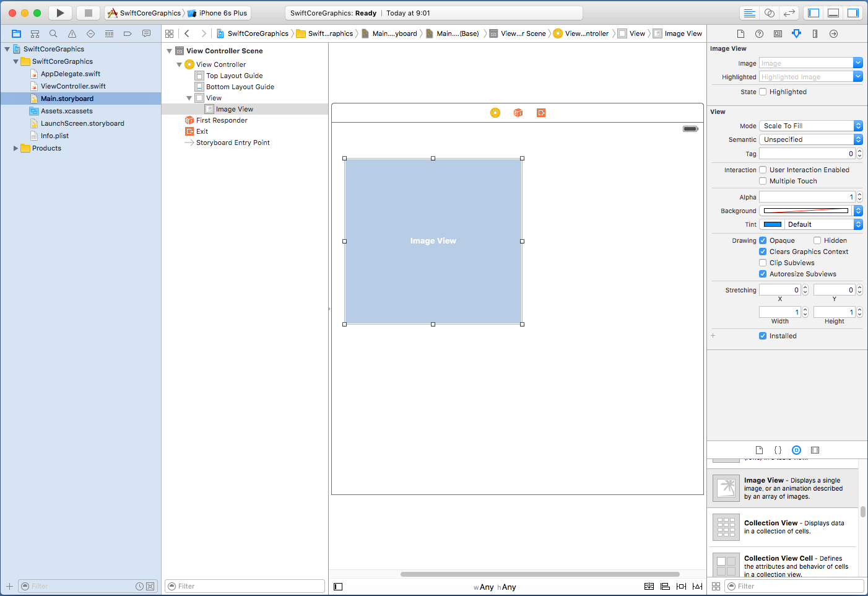
Task: Collapse the View Controller Scene
Action: [x=170, y=51]
